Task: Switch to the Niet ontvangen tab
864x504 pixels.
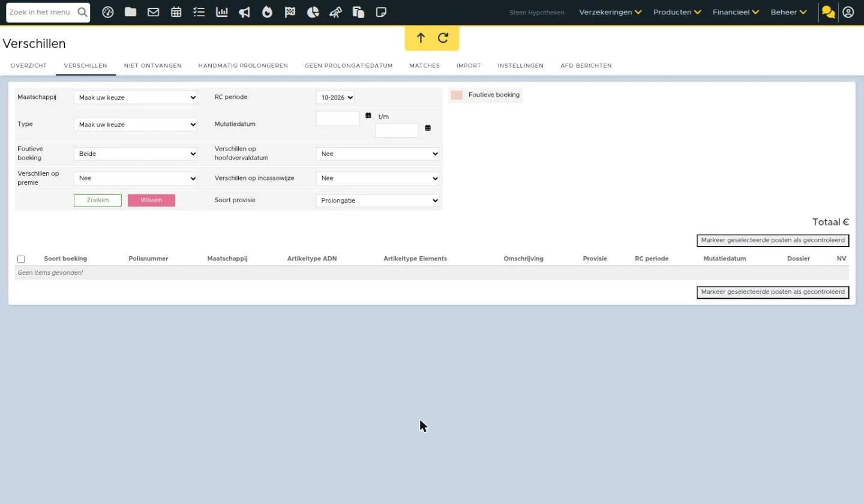Action: point(153,65)
